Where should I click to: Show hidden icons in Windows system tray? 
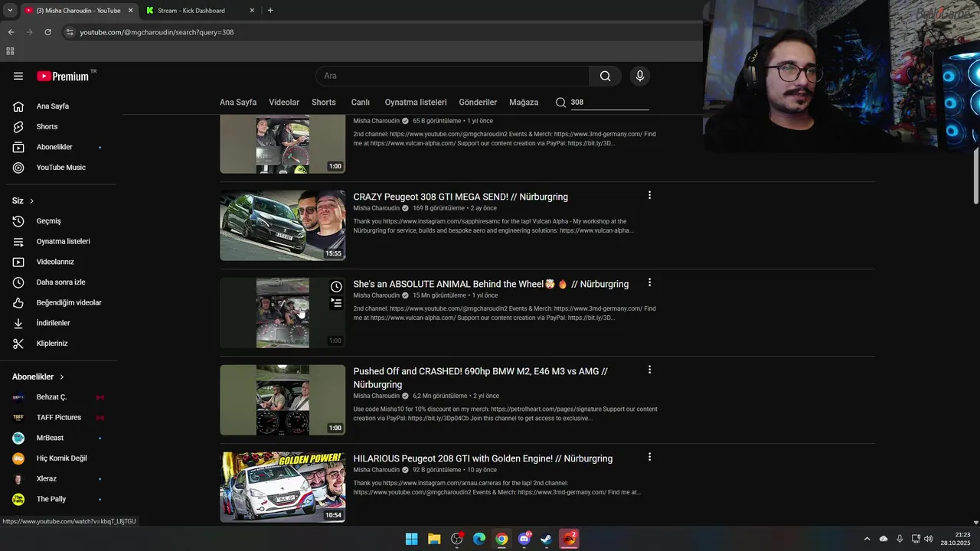[x=867, y=539]
